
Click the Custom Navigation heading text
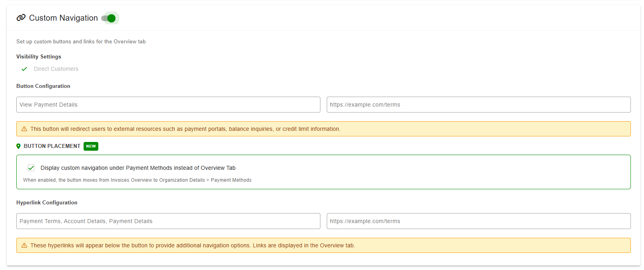point(63,18)
